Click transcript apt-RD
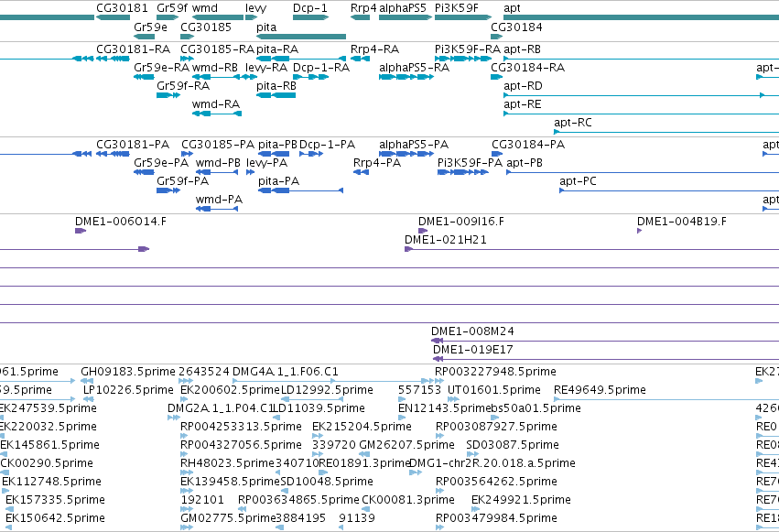The height and width of the screenshot is (532, 779). click(523, 86)
